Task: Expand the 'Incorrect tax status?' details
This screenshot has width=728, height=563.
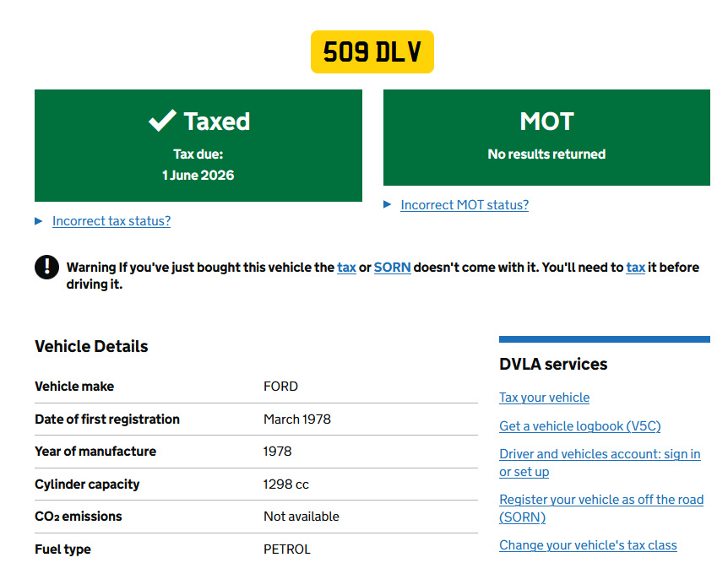Action: [x=111, y=221]
